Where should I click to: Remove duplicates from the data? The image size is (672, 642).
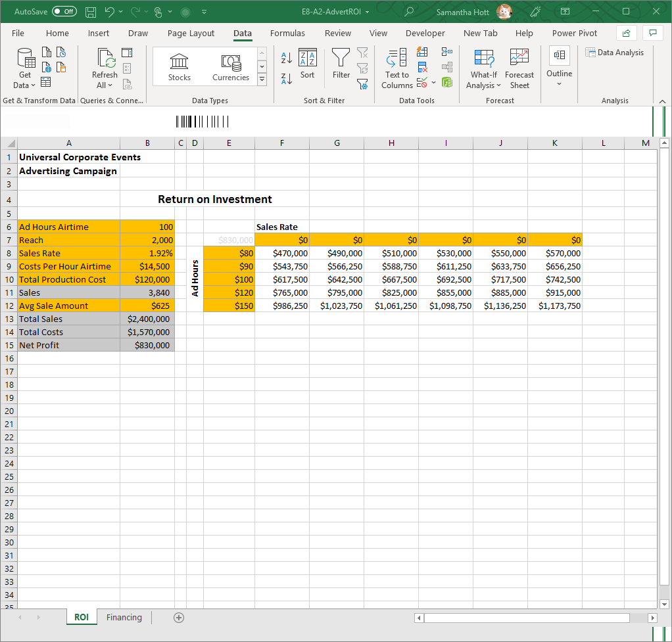coord(422,66)
